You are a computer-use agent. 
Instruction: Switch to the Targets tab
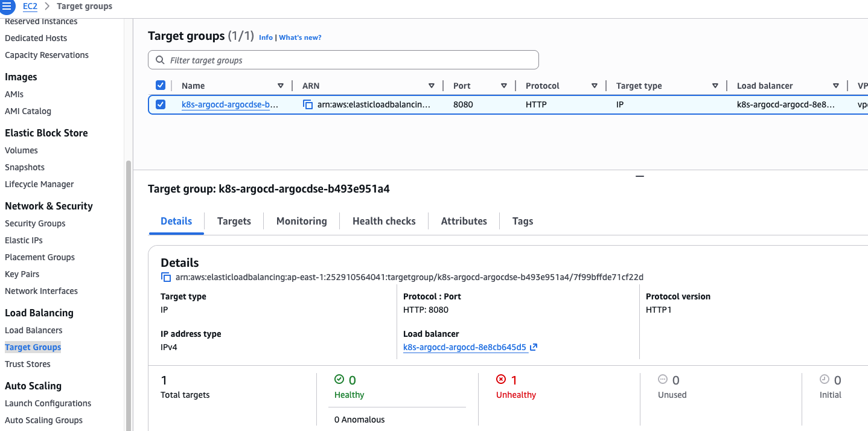click(234, 221)
